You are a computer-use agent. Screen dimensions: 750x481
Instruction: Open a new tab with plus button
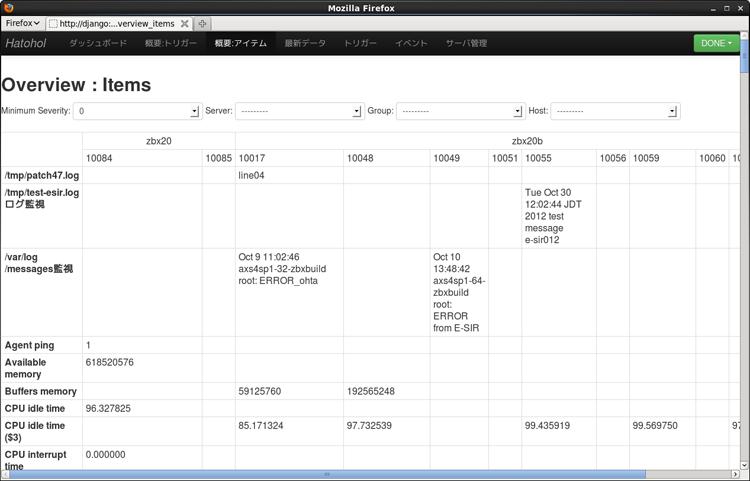click(x=203, y=23)
